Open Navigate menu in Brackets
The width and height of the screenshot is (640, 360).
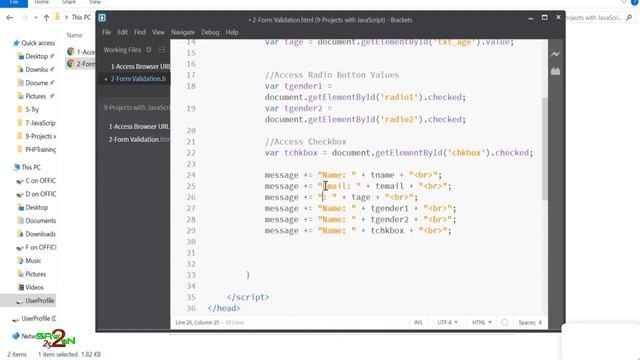coord(183,32)
